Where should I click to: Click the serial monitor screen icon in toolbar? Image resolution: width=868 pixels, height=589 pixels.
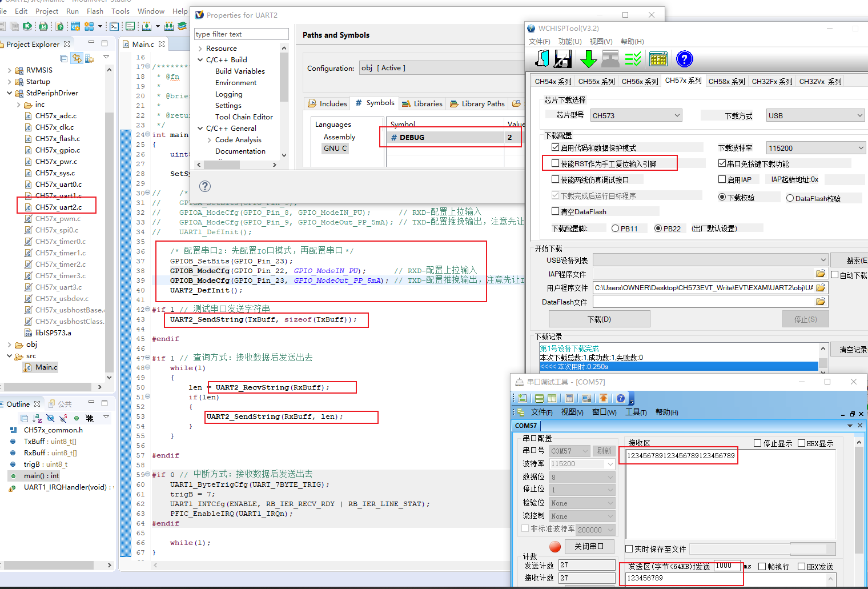(x=130, y=26)
